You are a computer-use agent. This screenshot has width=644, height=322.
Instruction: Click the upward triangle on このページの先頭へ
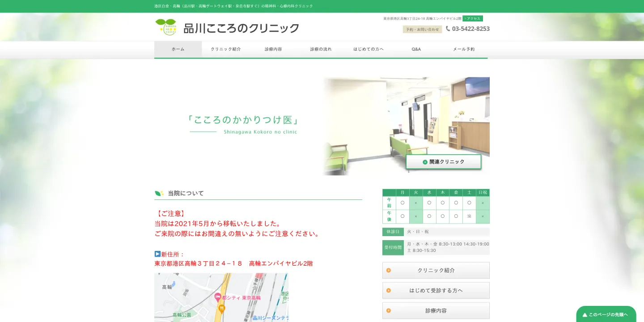click(585, 314)
